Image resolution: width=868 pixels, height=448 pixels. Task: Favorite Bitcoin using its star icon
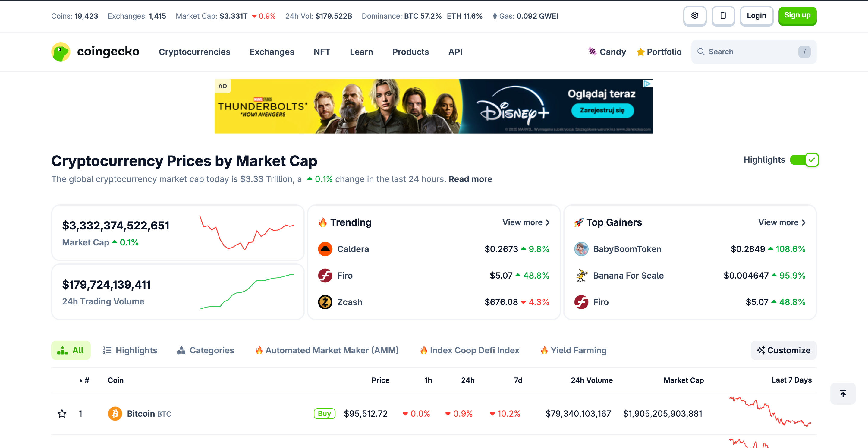pos(62,413)
